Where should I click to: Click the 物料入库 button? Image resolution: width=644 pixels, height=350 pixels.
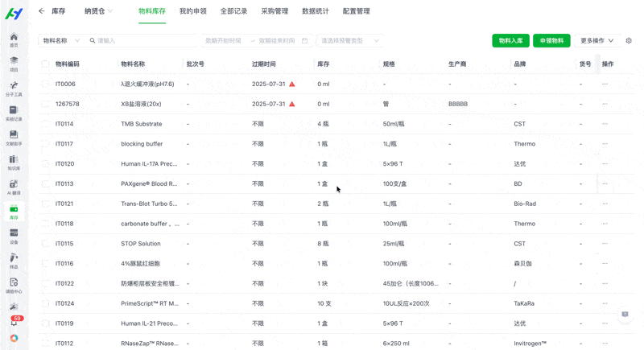[x=510, y=41]
